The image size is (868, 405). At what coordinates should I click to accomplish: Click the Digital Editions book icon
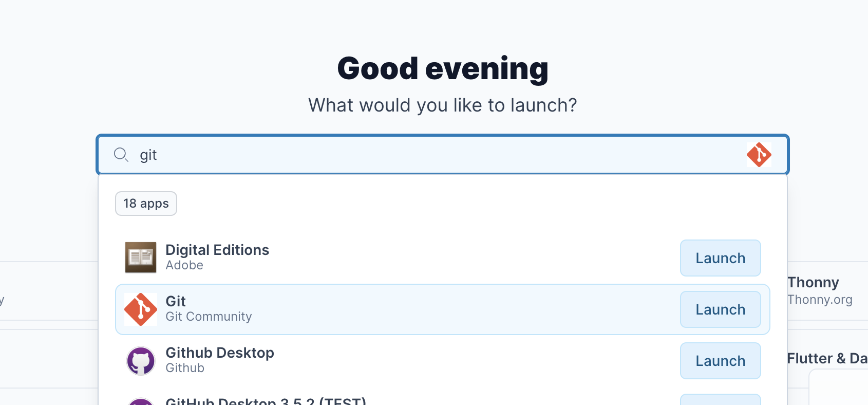141,257
